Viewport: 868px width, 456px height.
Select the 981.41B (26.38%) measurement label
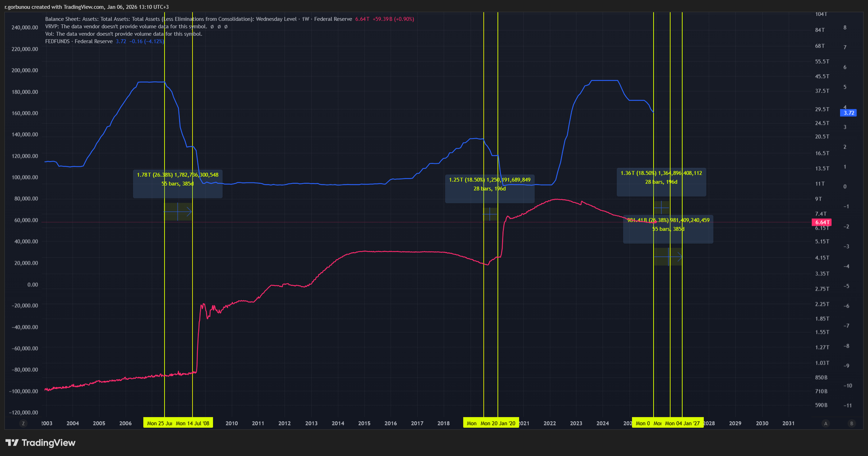[x=668, y=225]
